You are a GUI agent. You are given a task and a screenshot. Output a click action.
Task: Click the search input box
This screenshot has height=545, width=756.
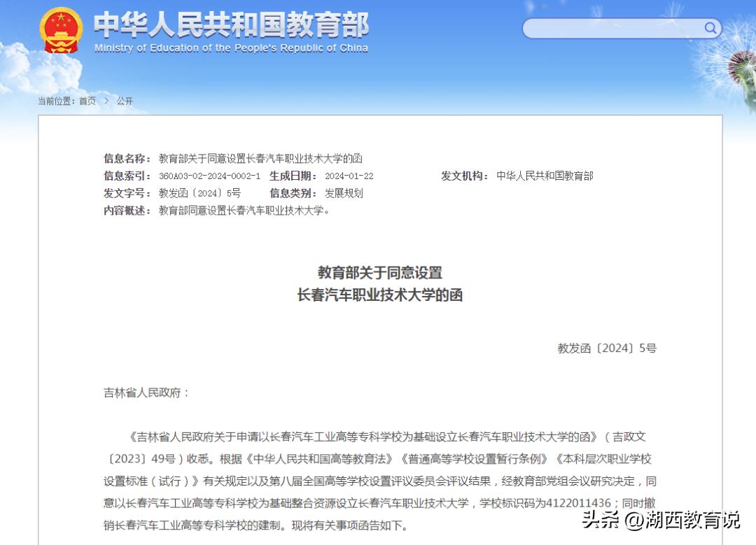click(616, 28)
